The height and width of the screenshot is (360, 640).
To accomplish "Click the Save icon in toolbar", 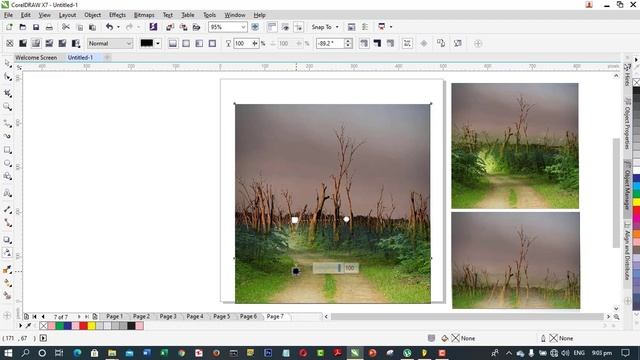I will coord(36,27).
